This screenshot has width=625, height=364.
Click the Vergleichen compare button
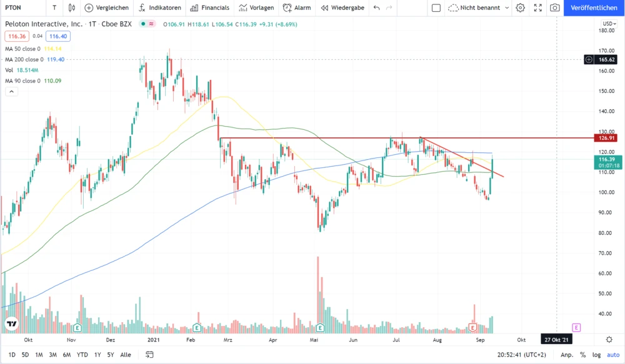(107, 7)
